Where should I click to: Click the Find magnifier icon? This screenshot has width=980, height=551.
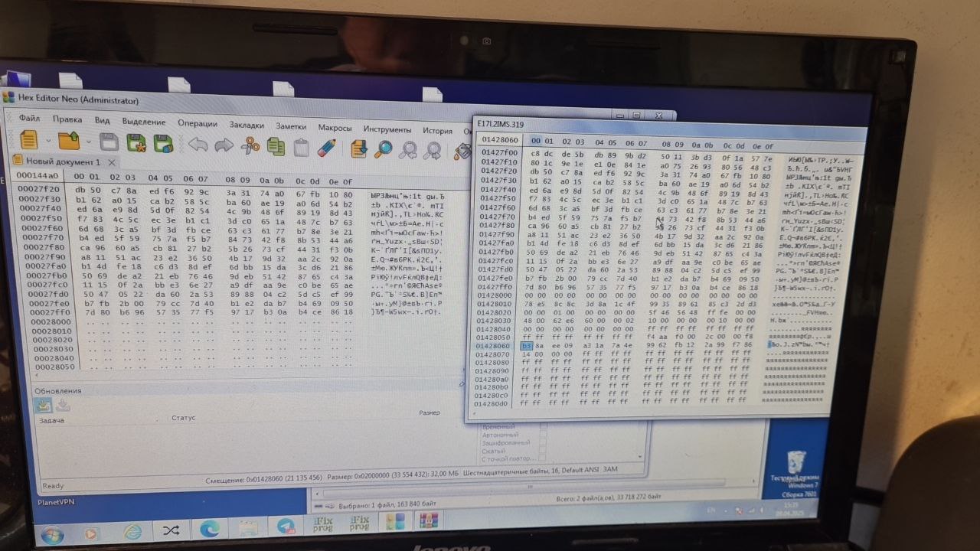(384, 148)
